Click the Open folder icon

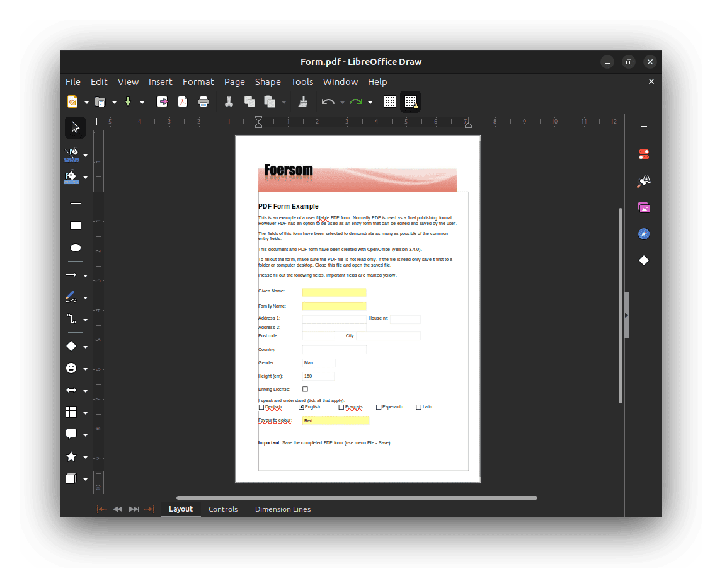100,101
